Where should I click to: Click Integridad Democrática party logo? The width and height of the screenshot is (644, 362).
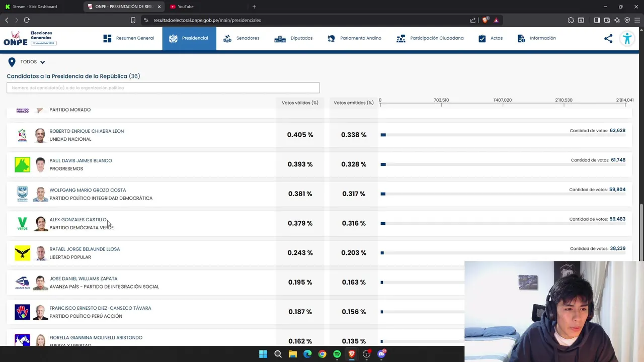(x=22, y=194)
